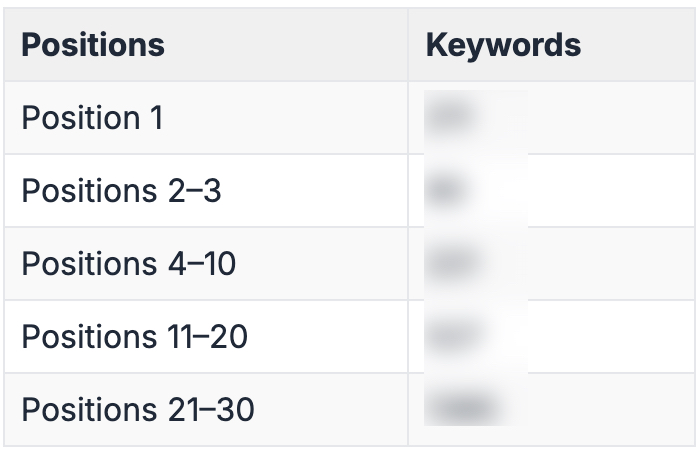
Task: Click white area beside Positions 2–3 keyword value
Action: 610,191
